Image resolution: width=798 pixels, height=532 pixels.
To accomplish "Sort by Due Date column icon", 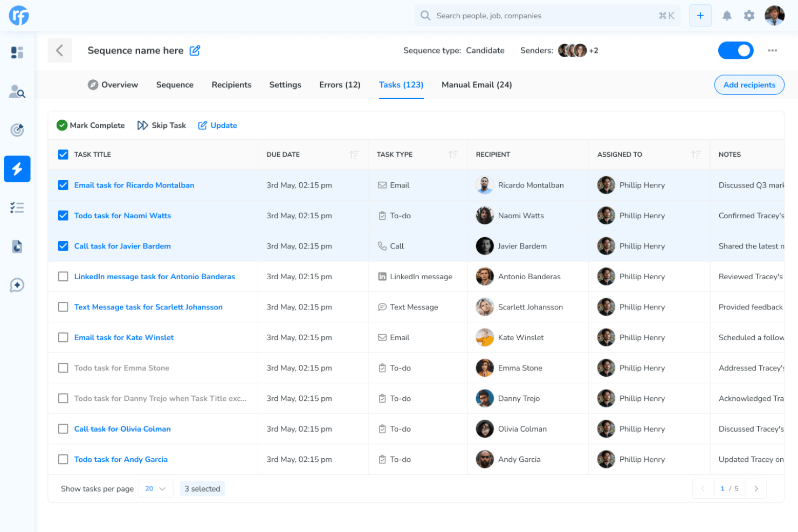I will coord(354,155).
